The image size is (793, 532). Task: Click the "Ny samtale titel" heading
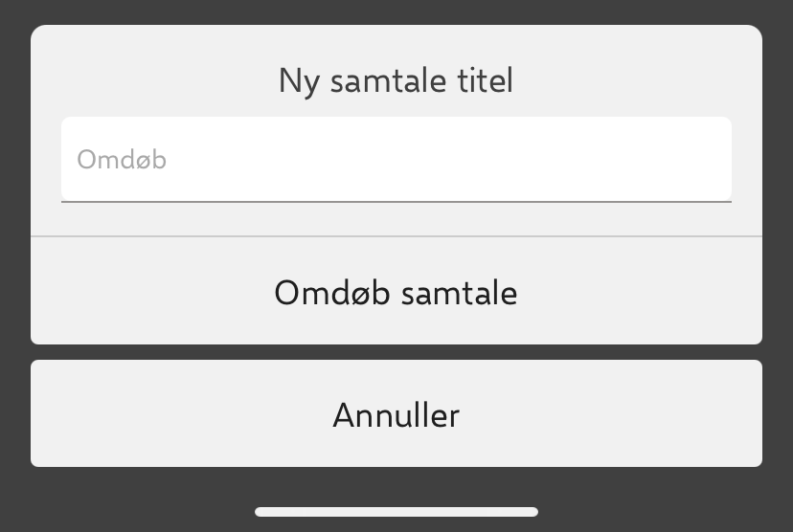tap(396, 80)
